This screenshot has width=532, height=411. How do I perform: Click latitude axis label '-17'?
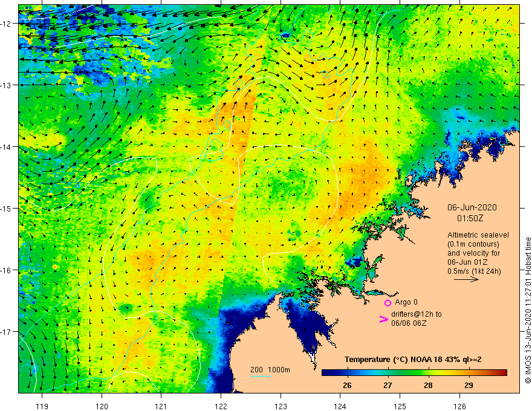(6, 332)
